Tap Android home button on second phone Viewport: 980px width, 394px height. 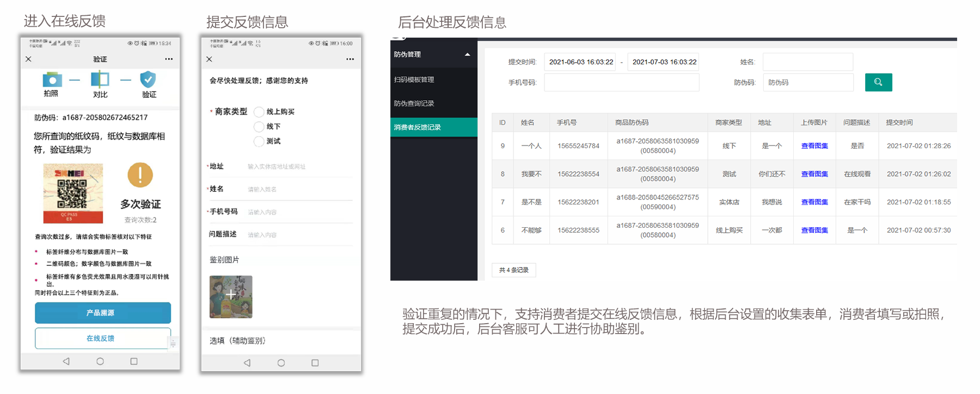coord(281,362)
